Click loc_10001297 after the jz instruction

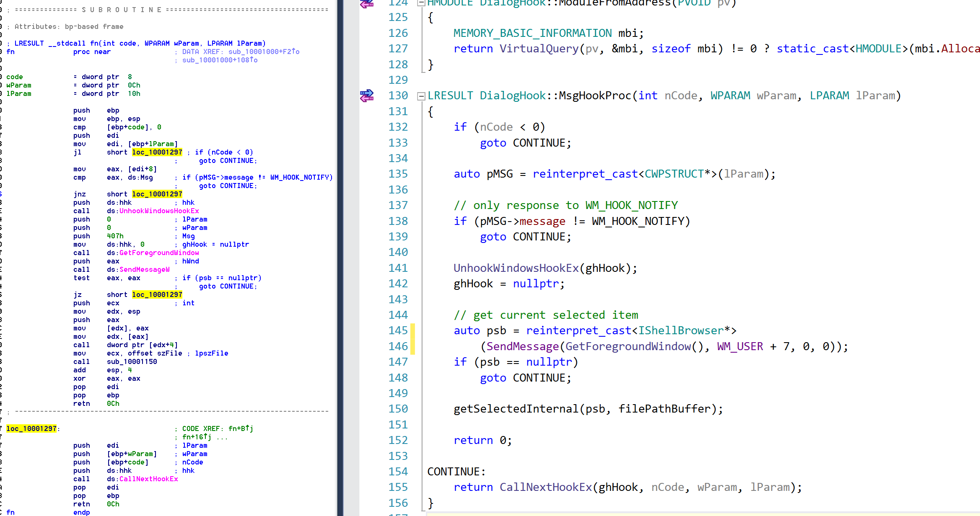157,294
